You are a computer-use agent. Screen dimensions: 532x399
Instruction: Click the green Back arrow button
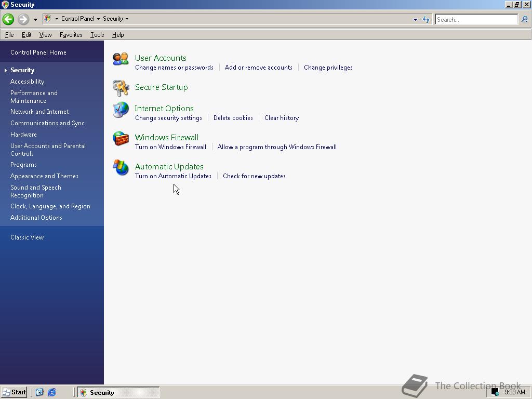(8, 19)
